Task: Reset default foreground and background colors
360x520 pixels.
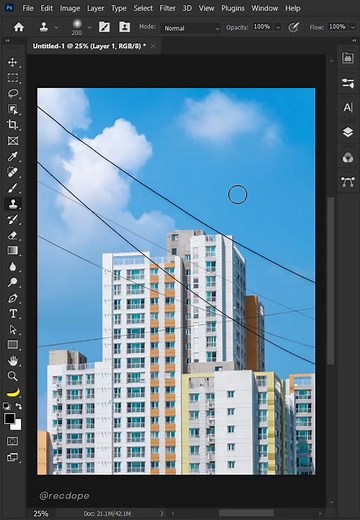Action: click(x=7, y=406)
